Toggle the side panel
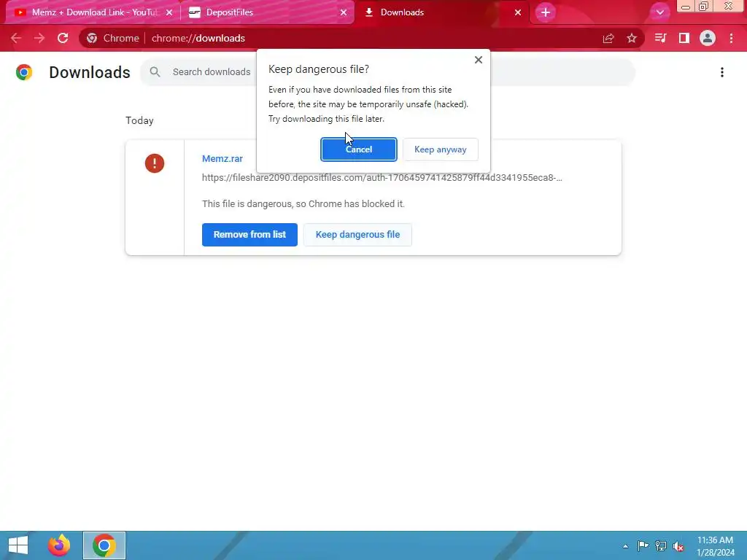 [684, 38]
